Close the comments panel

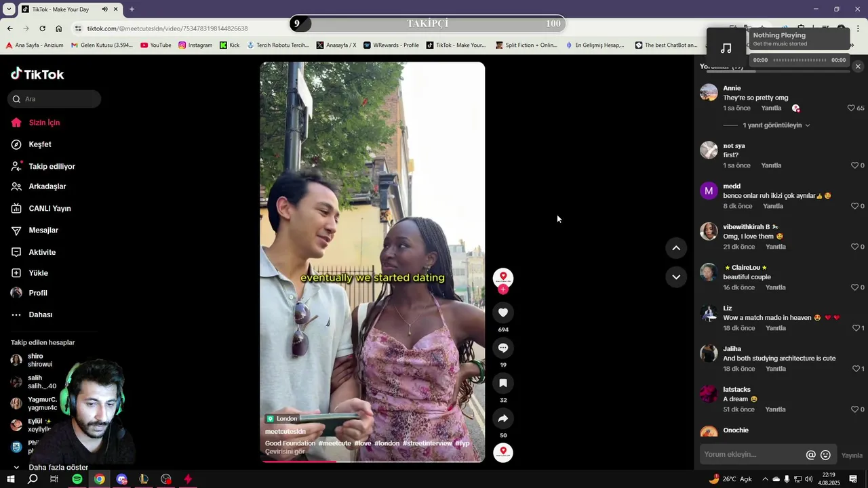tap(858, 66)
